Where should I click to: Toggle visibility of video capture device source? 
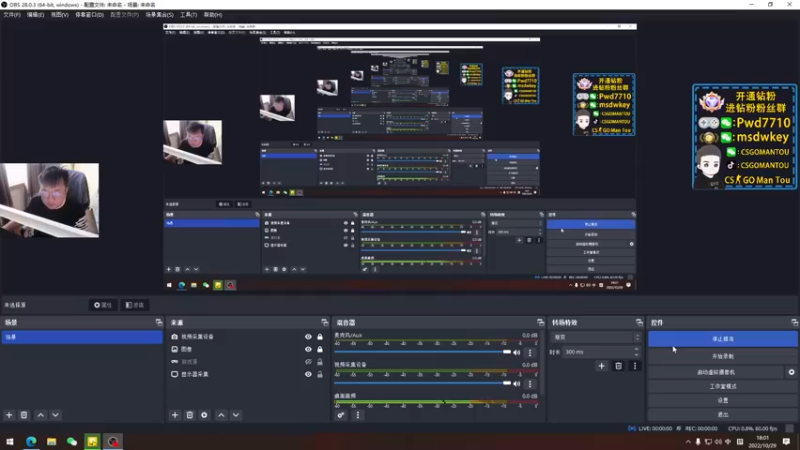pyautogui.click(x=308, y=337)
